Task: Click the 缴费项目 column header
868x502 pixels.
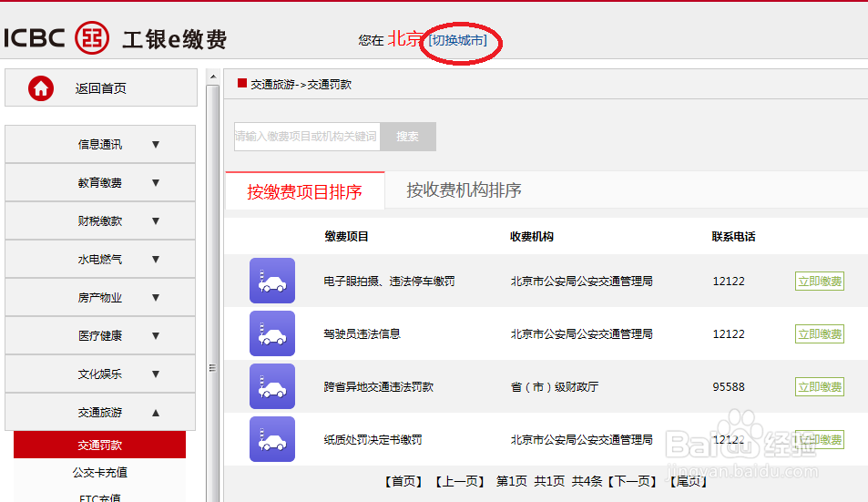Action: coord(346,236)
